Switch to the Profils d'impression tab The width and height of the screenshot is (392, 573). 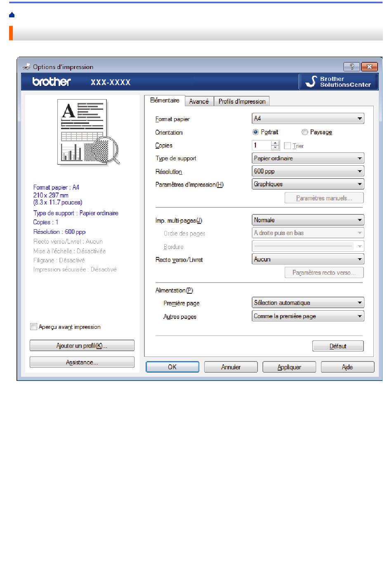click(242, 101)
